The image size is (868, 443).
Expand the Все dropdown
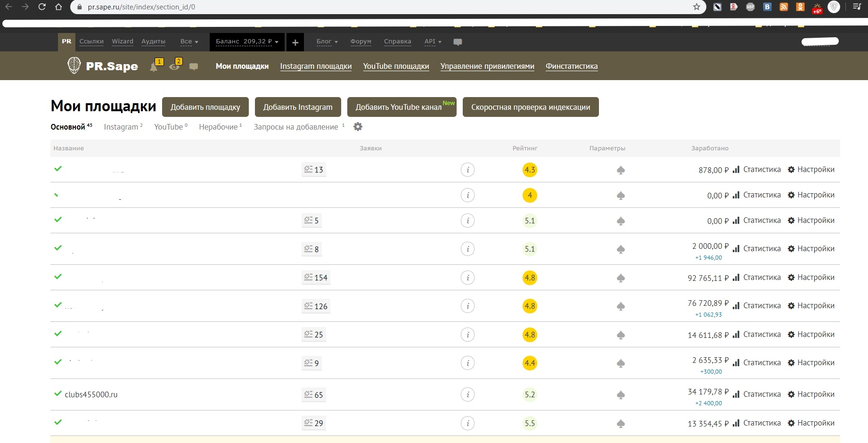(x=189, y=42)
